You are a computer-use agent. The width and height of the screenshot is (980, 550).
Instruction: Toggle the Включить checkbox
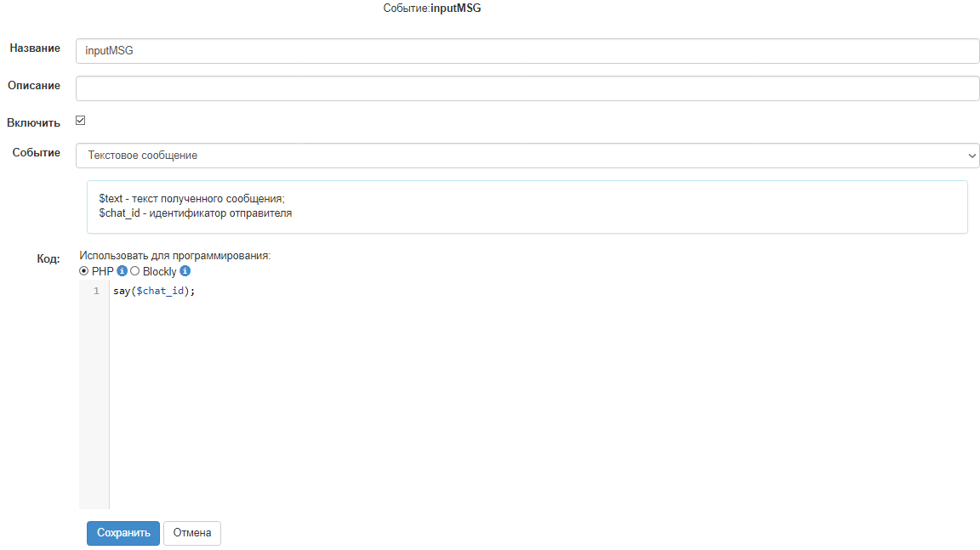coord(81,121)
